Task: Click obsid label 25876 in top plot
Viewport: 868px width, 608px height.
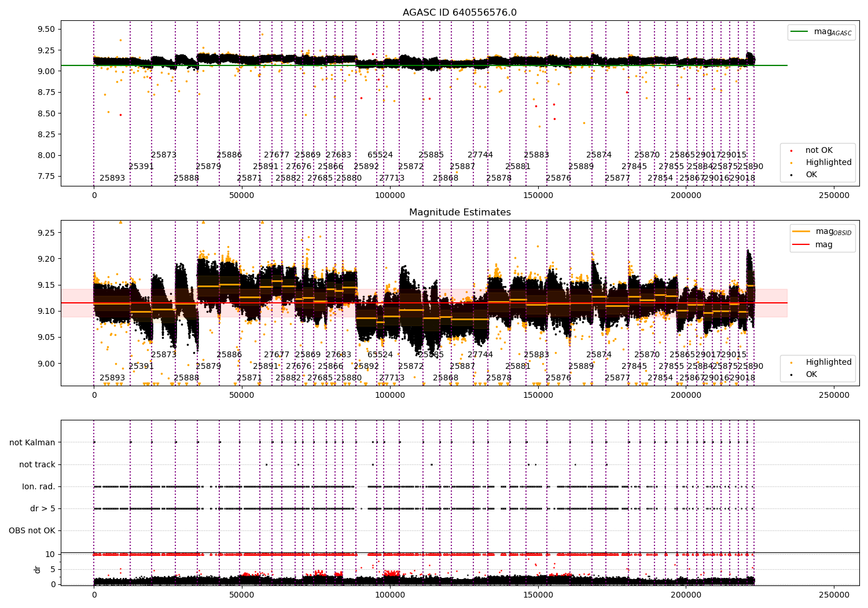Action: [x=558, y=178]
